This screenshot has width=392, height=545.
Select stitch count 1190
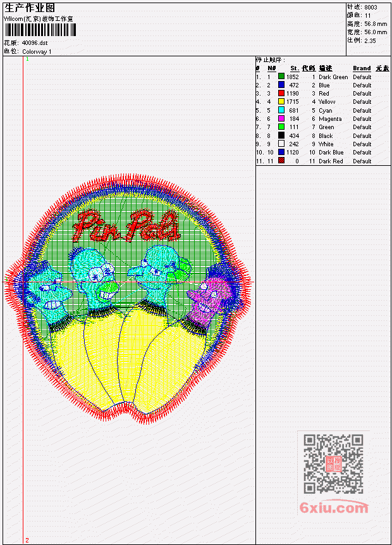tap(292, 94)
